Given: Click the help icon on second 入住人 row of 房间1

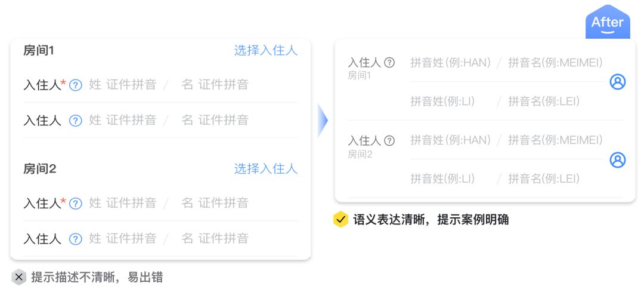Looking at the screenshot, I should [76, 121].
